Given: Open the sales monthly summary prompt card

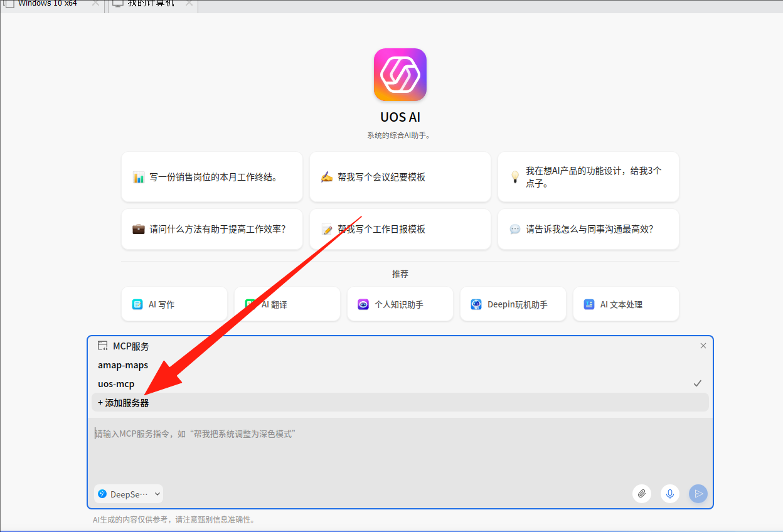Looking at the screenshot, I should pyautogui.click(x=212, y=177).
